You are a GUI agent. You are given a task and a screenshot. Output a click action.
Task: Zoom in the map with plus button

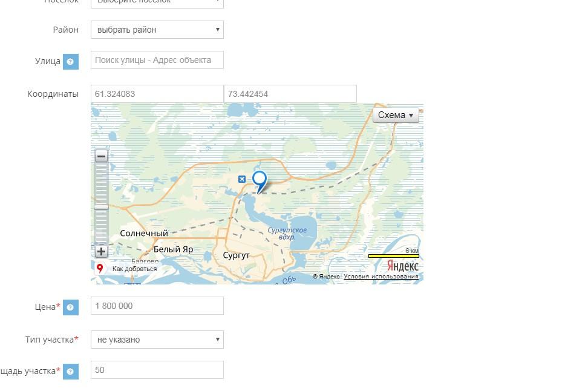[101, 251]
